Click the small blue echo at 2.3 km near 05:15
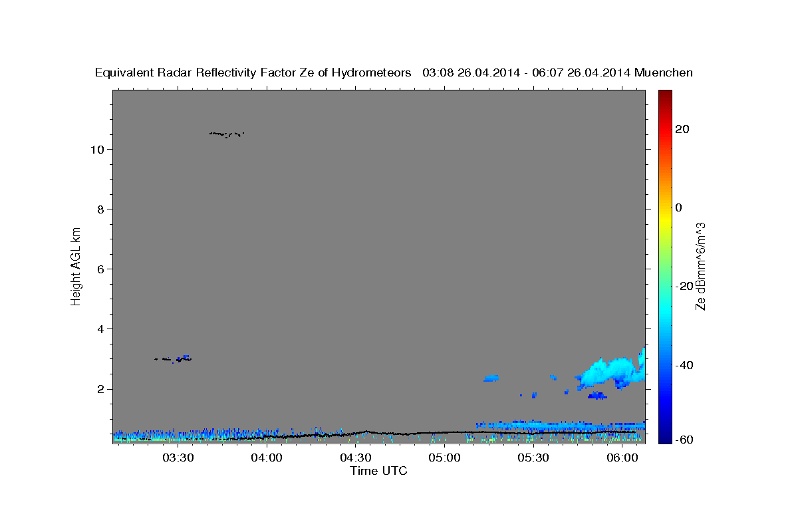This screenshot has height=532, width=798. pyautogui.click(x=491, y=378)
